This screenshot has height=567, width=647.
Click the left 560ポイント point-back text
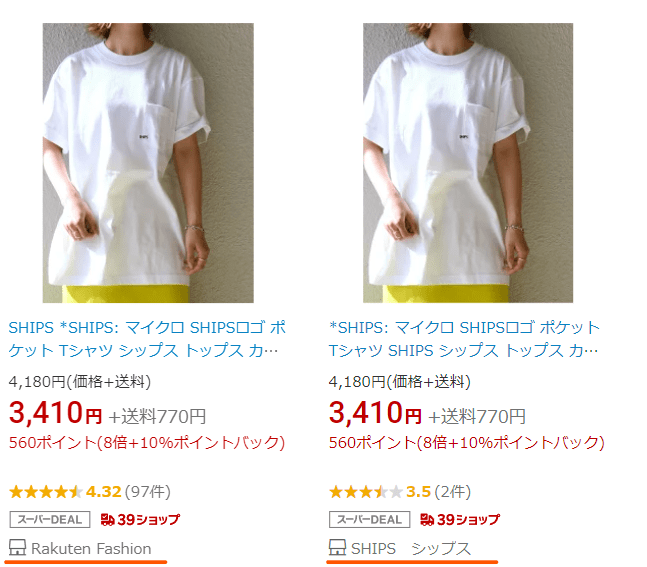point(147,443)
